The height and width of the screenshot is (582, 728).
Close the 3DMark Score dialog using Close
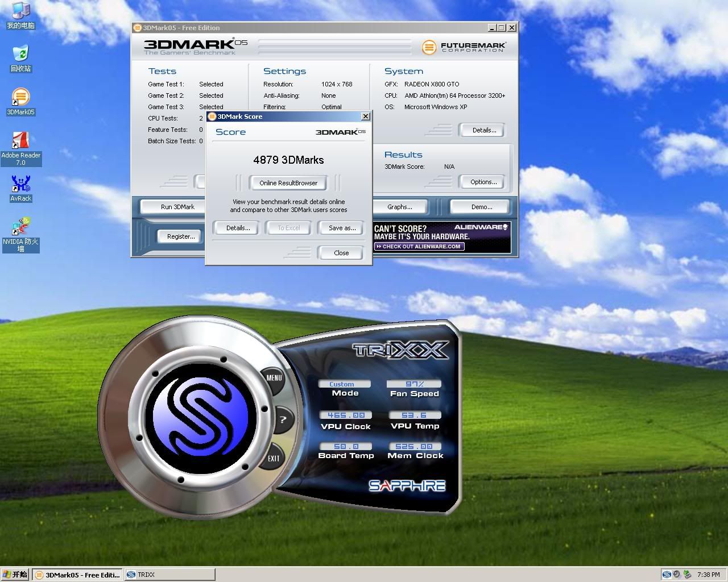click(x=341, y=253)
